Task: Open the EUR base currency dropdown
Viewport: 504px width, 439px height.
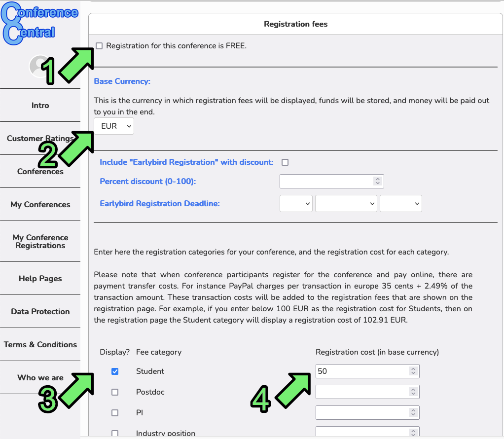Action: [114, 126]
